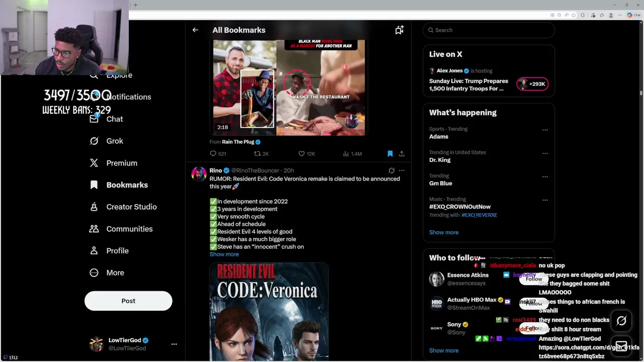Open Rino's profile avatar
The image size is (644, 362).
[199, 174]
